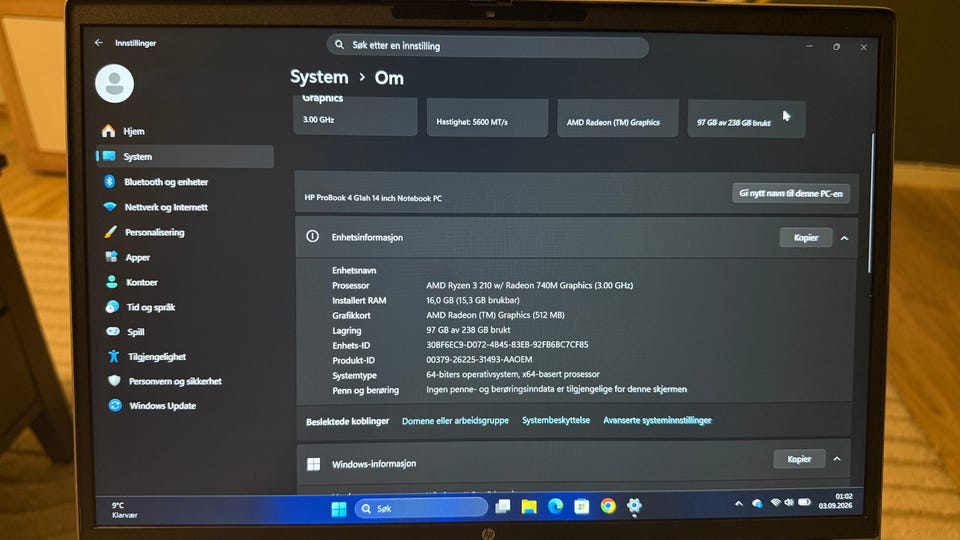Open File Explorer from the taskbar

[x=529, y=506]
